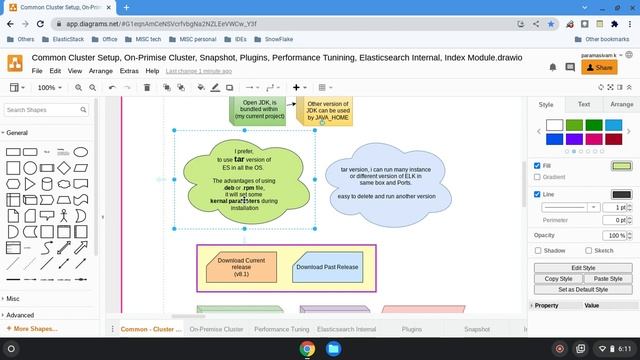Select the cylinder shape in General
The height and width of the screenshot is (360, 640).
coord(47,184)
